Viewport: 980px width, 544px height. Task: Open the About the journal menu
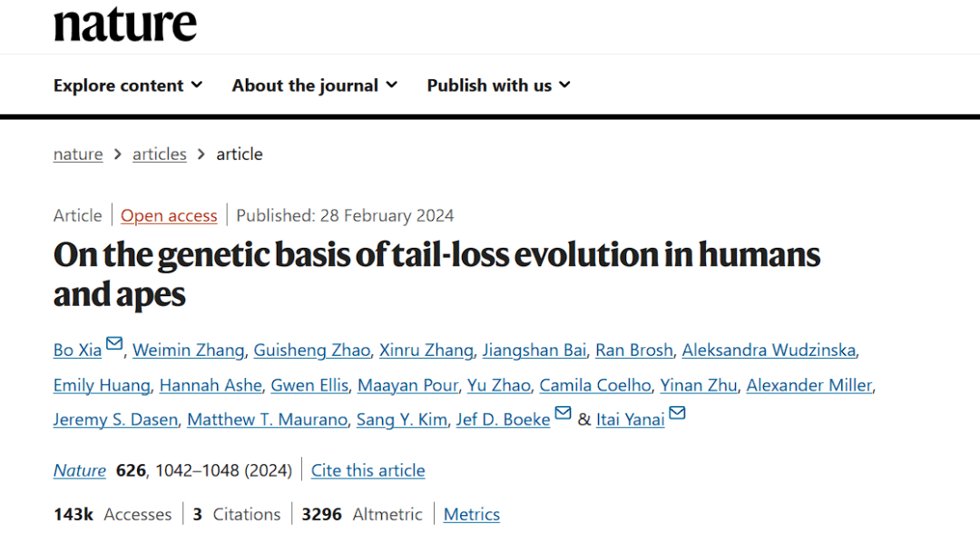pos(314,85)
